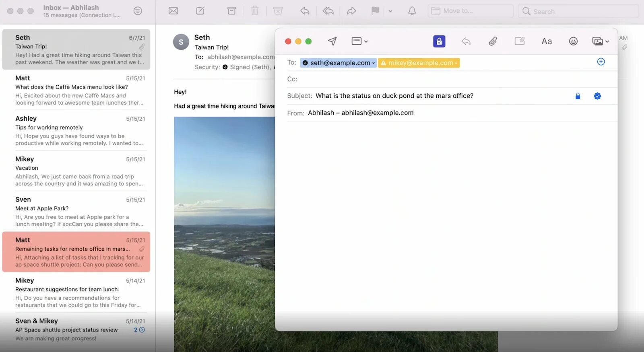Reply to the Seth message from the main toolbar

pos(305,11)
